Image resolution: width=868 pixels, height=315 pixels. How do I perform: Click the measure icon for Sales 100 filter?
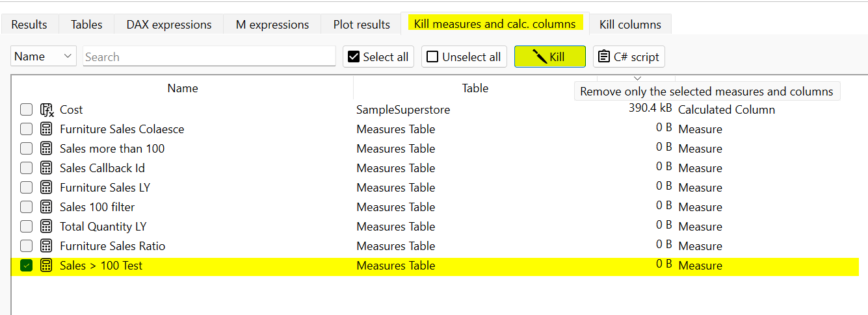pyautogui.click(x=46, y=207)
